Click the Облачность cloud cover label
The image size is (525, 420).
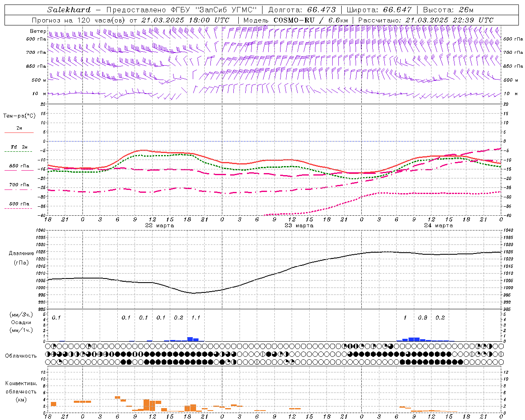point(21,356)
